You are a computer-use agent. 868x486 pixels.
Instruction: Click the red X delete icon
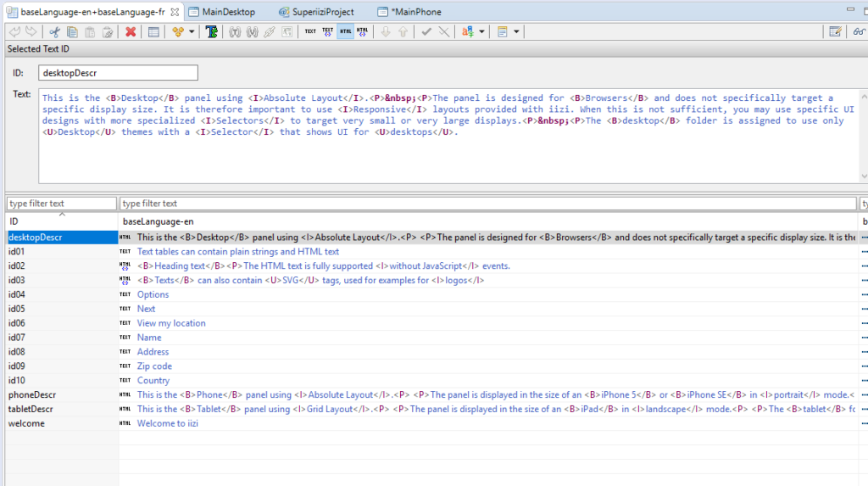click(131, 32)
